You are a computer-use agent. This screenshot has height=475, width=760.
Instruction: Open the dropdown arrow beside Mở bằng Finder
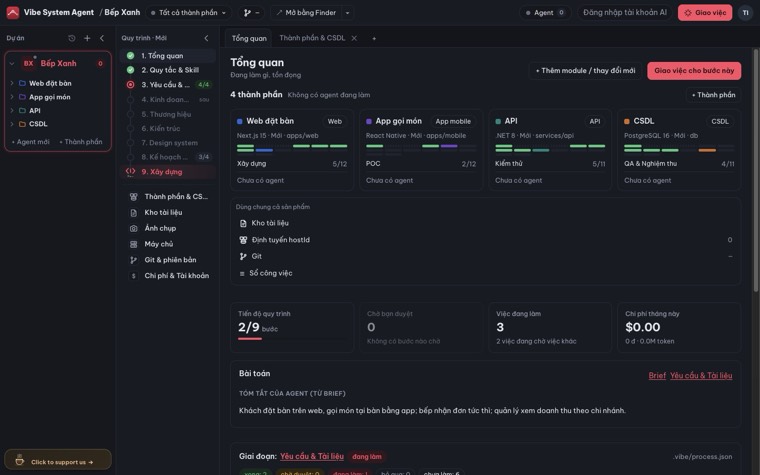pos(348,13)
